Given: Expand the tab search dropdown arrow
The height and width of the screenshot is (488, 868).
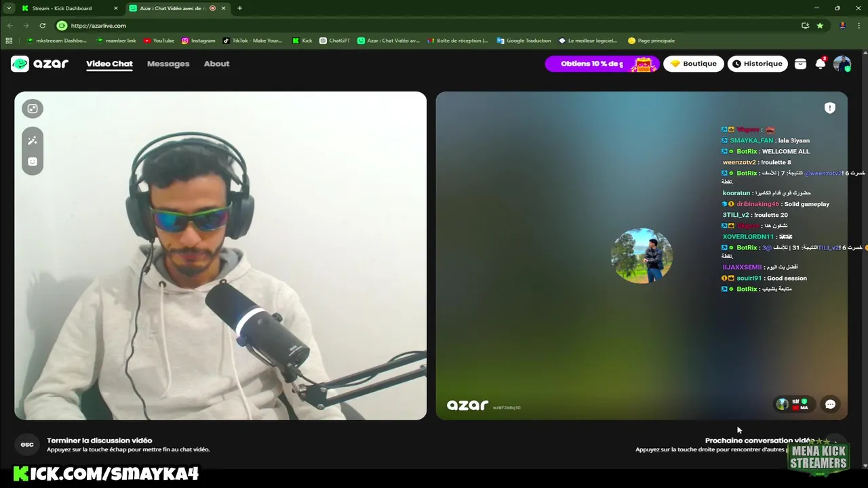Looking at the screenshot, I should 9,8.
